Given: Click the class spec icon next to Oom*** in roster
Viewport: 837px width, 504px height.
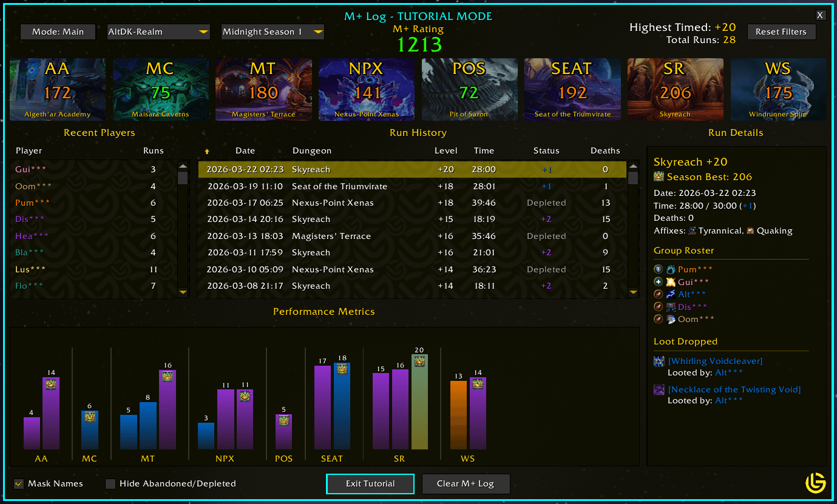Looking at the screenshot, I should [671, 319].
